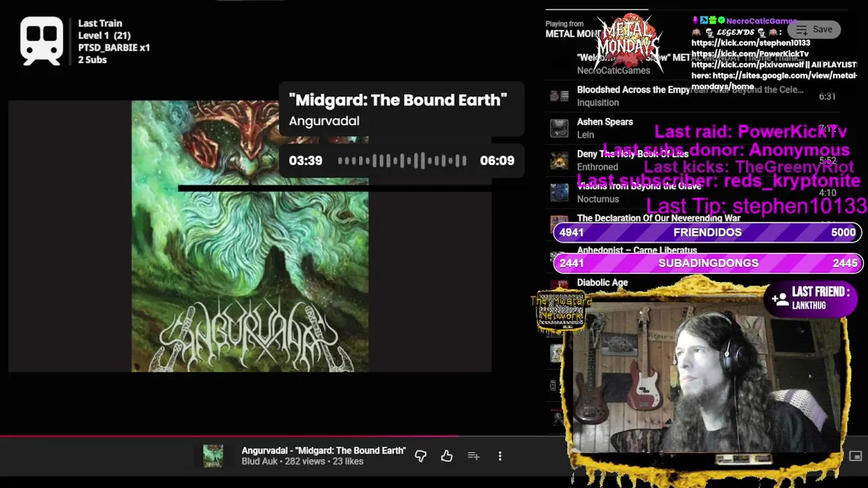The image size is (868, 488).
Task: Click NecroCaticGames chat username
Action: tap(762, 21)
